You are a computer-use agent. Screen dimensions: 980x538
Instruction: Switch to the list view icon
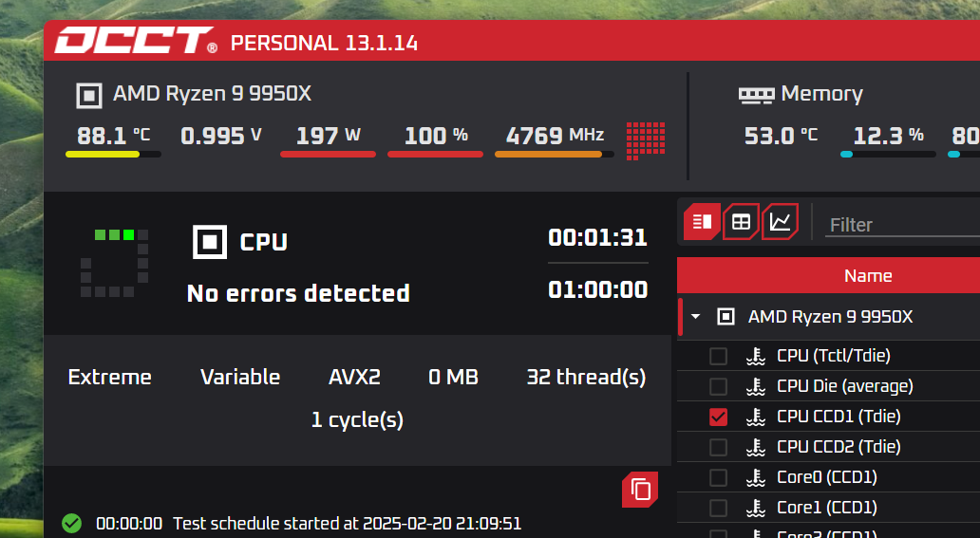pyautogui.click(x=703, y=222)
